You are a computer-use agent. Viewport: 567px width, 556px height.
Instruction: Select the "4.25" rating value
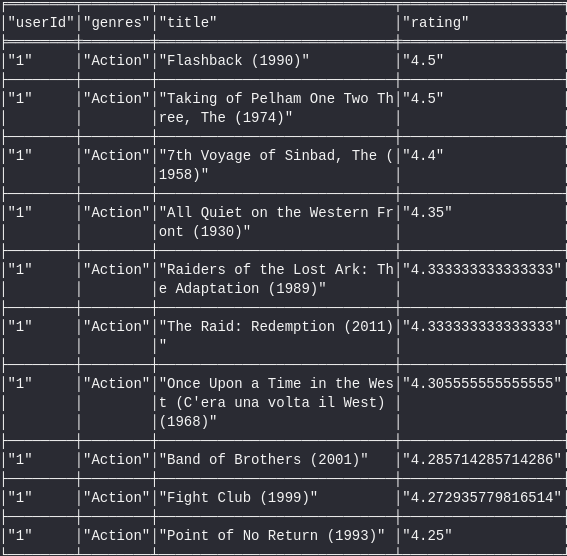pyautogui.click(x=427, y=535)
